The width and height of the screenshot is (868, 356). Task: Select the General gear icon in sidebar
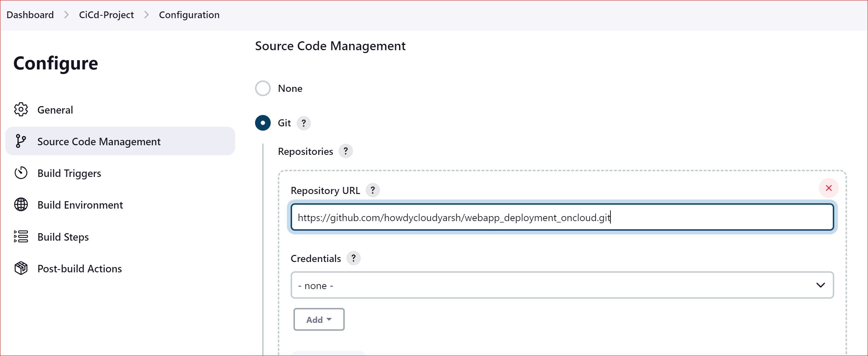(x=21, y=109)
